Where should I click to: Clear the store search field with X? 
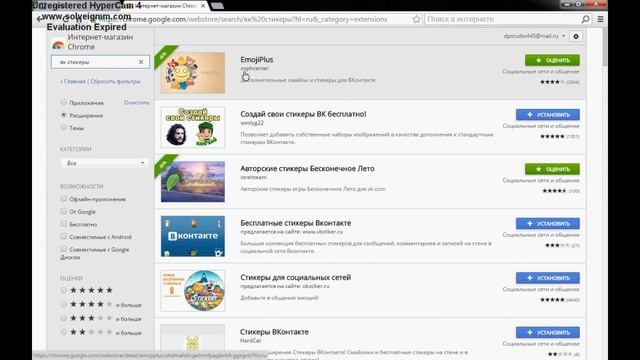coord(141,62)
